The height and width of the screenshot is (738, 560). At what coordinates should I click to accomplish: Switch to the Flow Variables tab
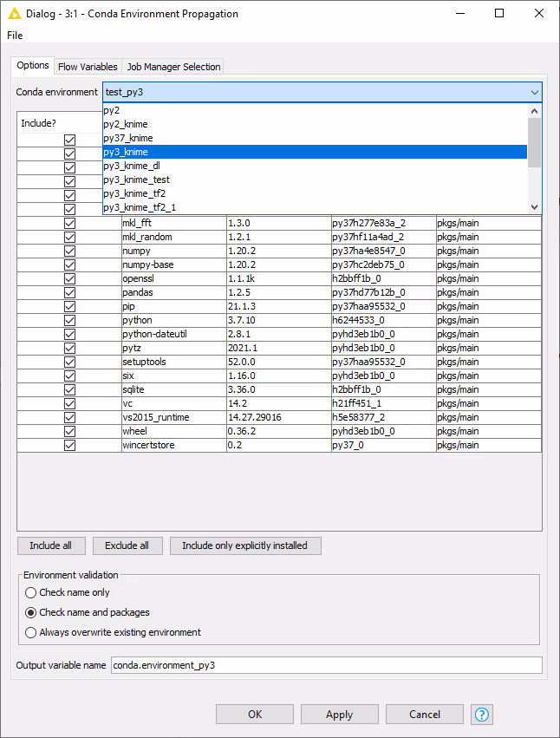(88, 67)
